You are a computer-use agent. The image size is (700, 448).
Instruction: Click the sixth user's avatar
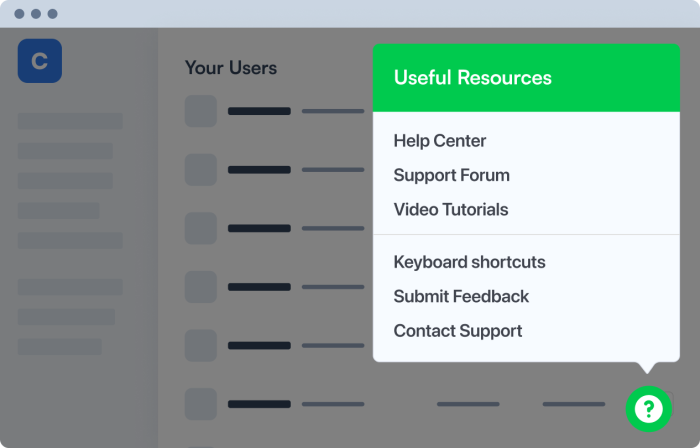click(201, 404)
